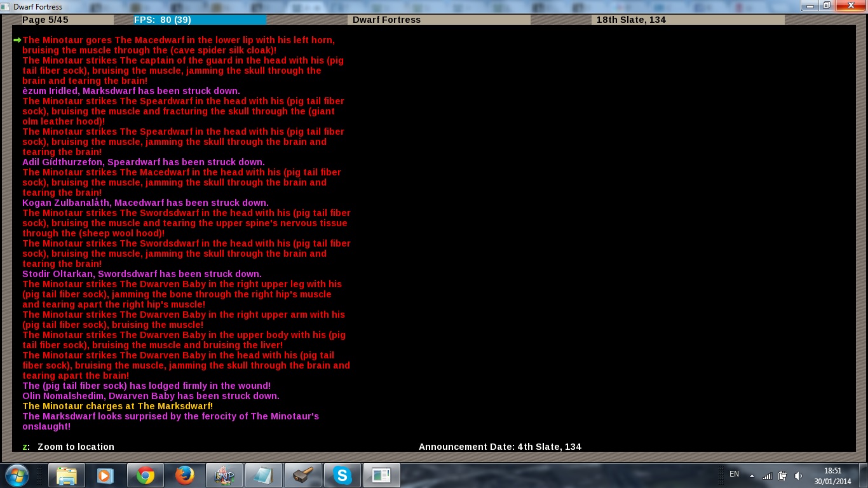Click the EN language indicator
Screen dimensions: 868x488
click(734, 474)
